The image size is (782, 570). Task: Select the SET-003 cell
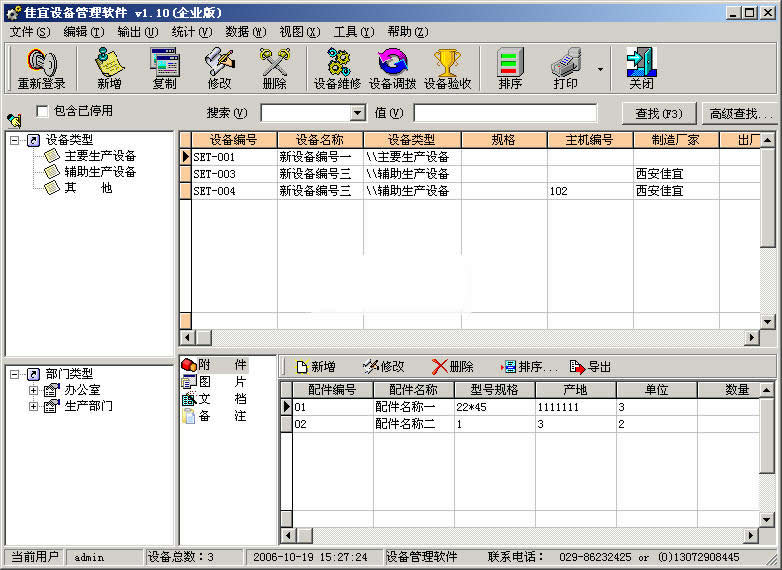234,174
